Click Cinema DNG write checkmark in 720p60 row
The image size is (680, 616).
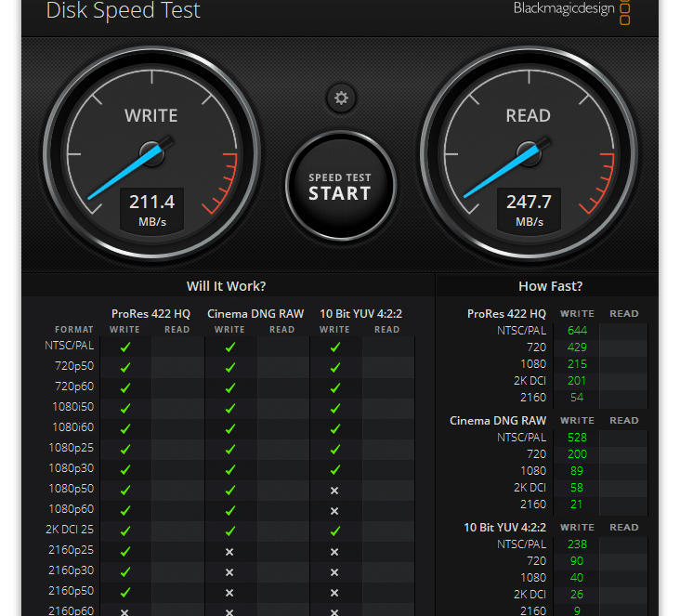[230, 387]
